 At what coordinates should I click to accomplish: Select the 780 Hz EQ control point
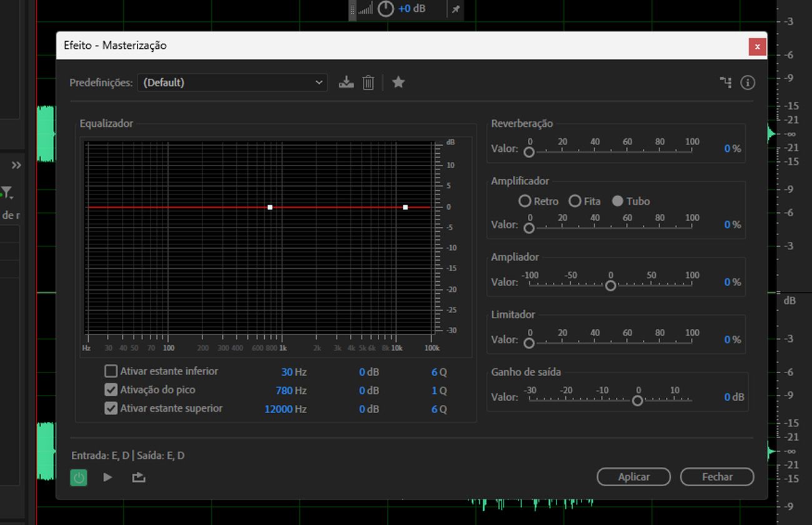click(x=270, y=206)
